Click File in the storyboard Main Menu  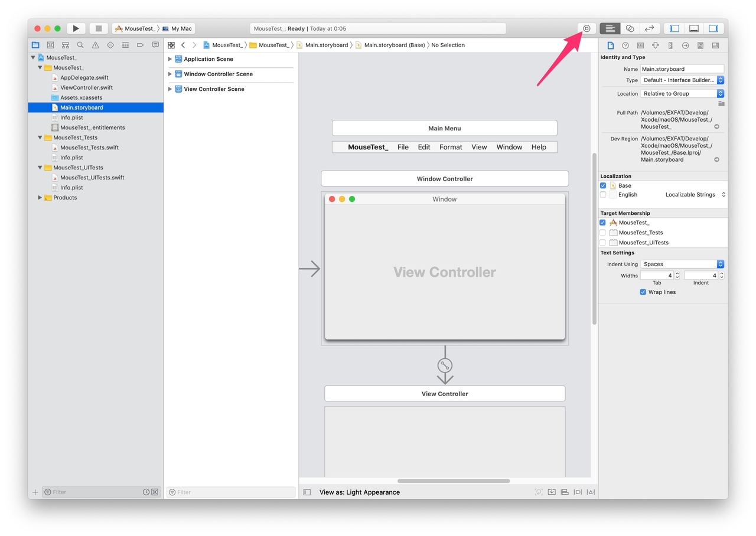coord(403,147)
